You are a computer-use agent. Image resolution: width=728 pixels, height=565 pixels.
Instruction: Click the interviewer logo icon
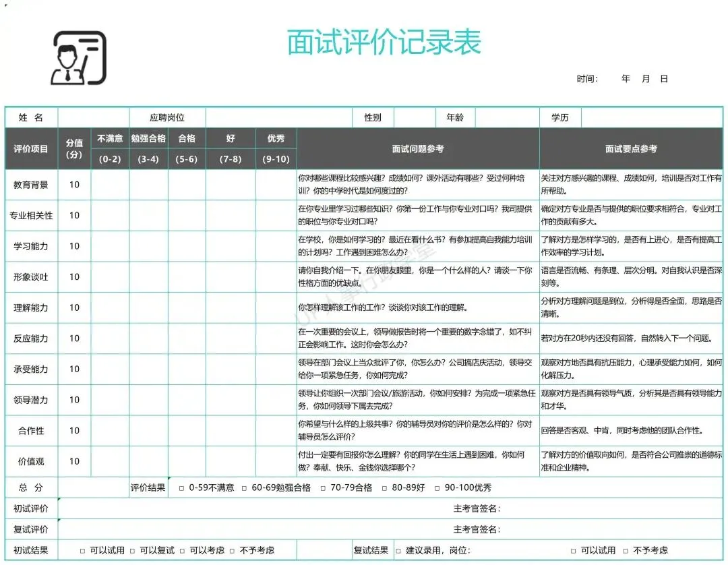[x=78, y=58]
